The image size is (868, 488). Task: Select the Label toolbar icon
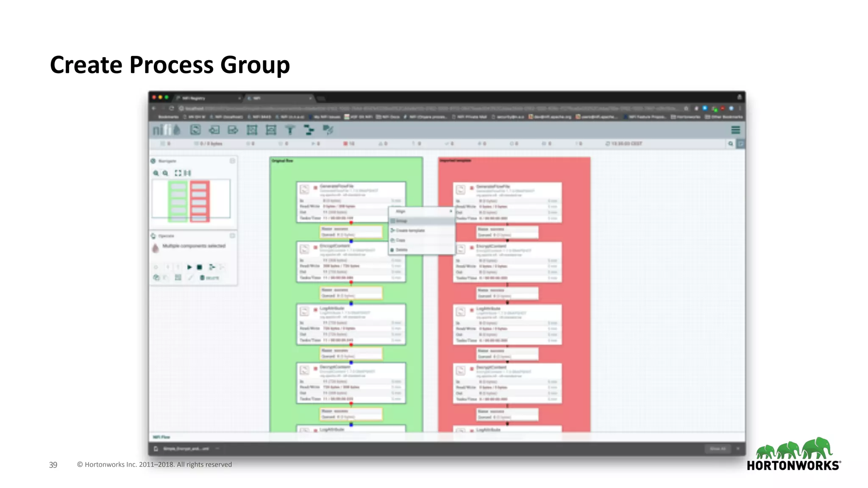pyautogui.click(x=328, y=130)
